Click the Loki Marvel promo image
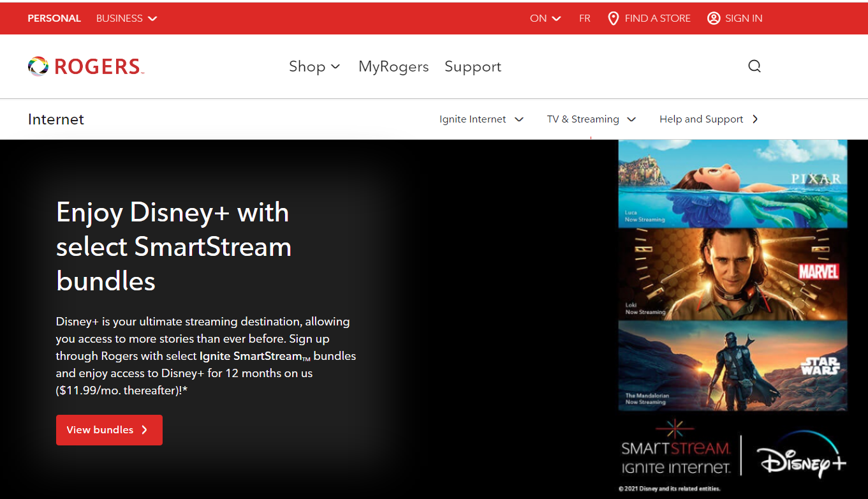Screen dimensions: 868x499 tap(733, 274)
